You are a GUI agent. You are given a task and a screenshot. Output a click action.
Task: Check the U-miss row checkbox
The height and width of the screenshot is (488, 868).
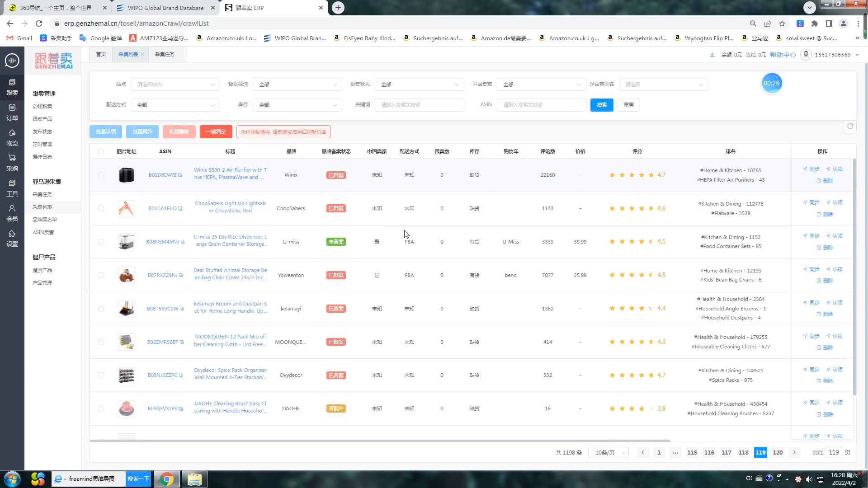(x=101, y=242)
